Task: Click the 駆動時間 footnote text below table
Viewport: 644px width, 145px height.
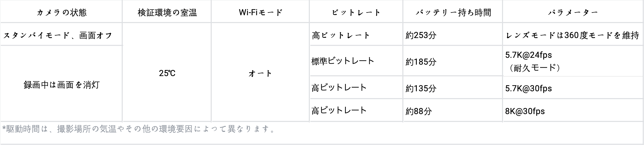Action: pos(138,129)
